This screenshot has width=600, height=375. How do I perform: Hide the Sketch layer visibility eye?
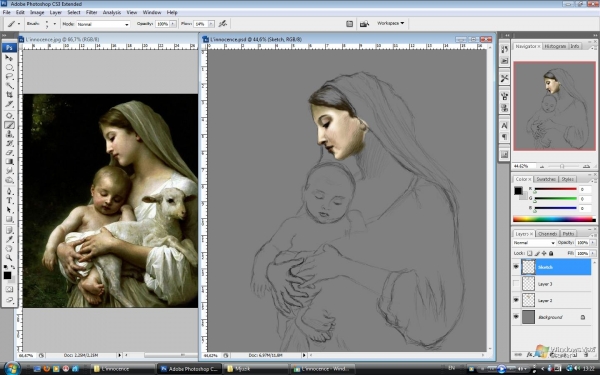pos(516,267)
